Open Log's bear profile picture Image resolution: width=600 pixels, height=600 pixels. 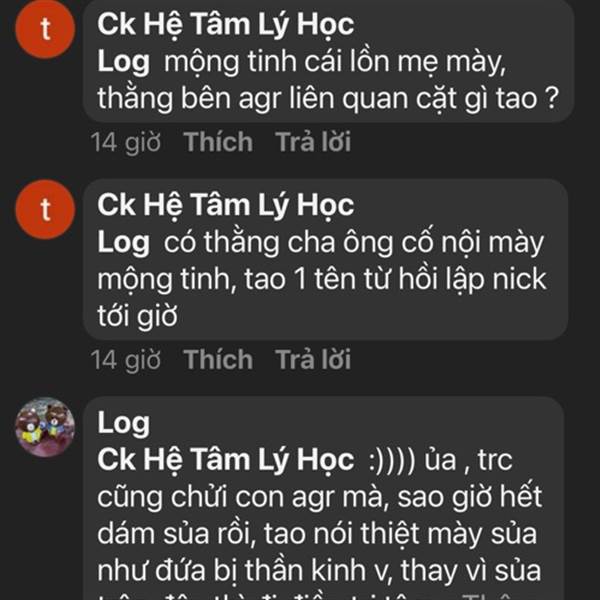[45, 427]
